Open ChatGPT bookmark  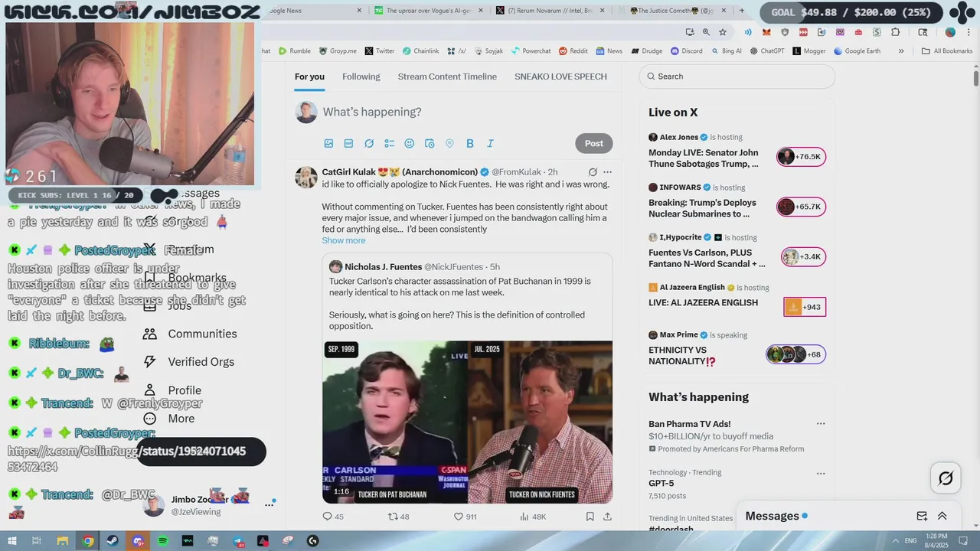766,51
